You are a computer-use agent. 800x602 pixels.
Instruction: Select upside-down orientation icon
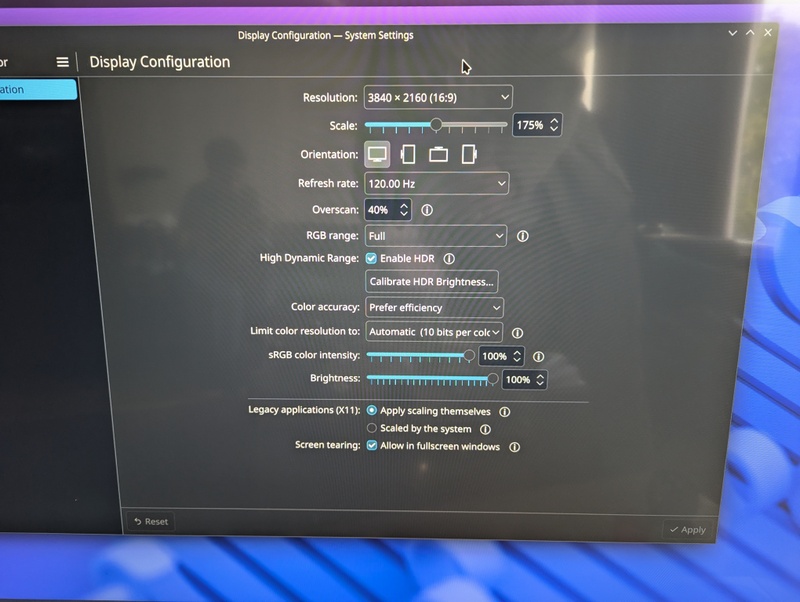(x=438, y=154)
